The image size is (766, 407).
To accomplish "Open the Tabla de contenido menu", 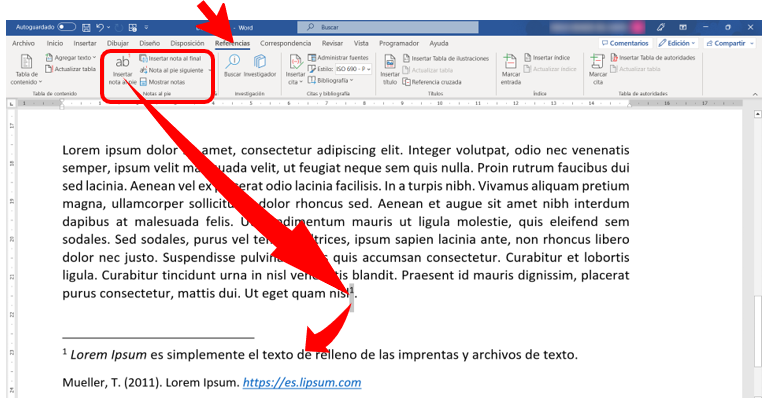I will click(x=26, y=69).
